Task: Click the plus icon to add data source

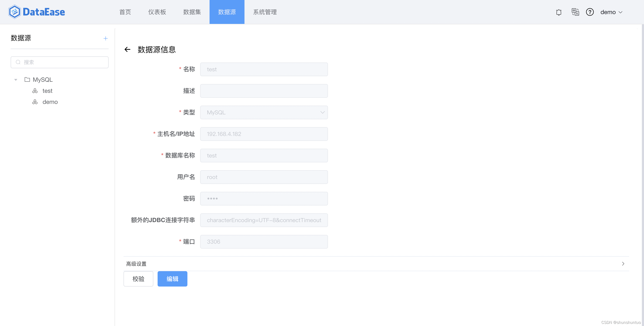Action: pyautogui.click(x=105, y=38)
